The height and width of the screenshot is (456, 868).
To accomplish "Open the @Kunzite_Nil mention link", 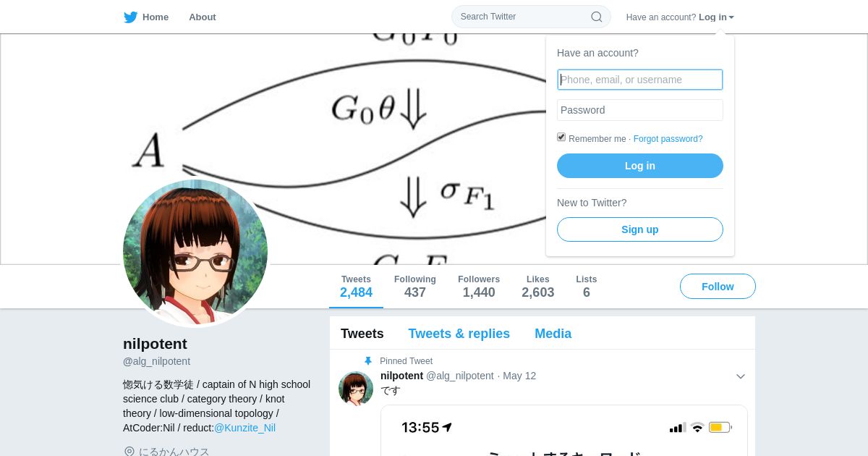I will pos(244,428).
